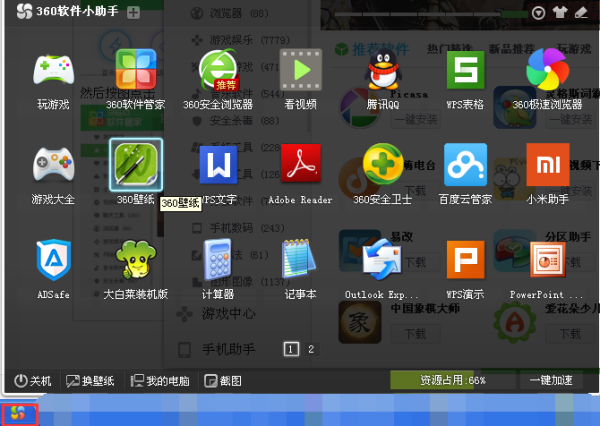Screen dimensions: 600x426
Task: Click 换壁纸 to change wallpaper
Action: coord(90,381)
